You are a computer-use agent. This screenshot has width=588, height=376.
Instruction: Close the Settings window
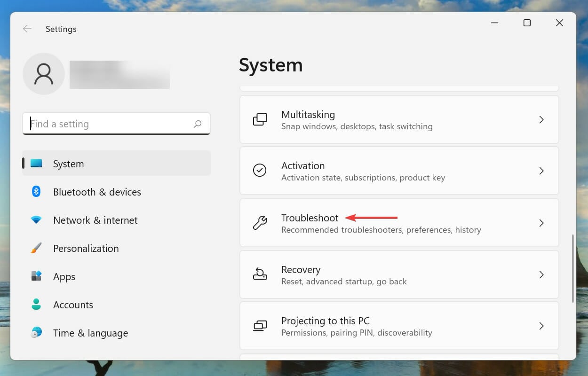(559, 23)
